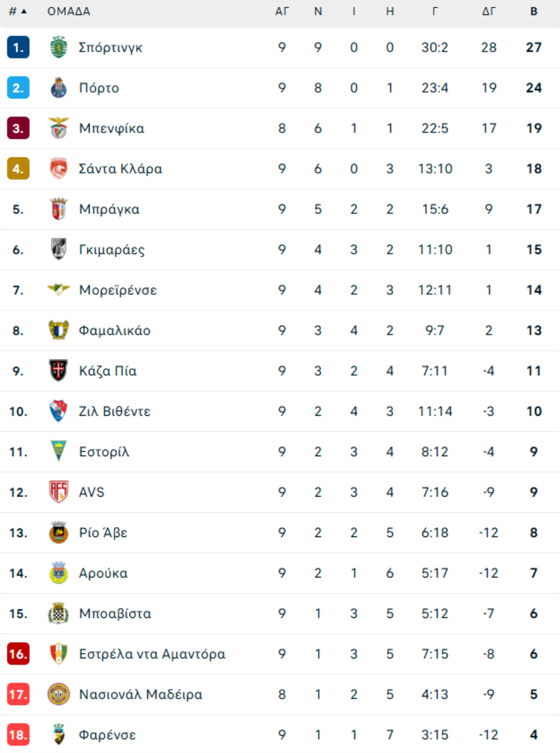
Task: Click the Porto club crest icon
Action: 58,88
